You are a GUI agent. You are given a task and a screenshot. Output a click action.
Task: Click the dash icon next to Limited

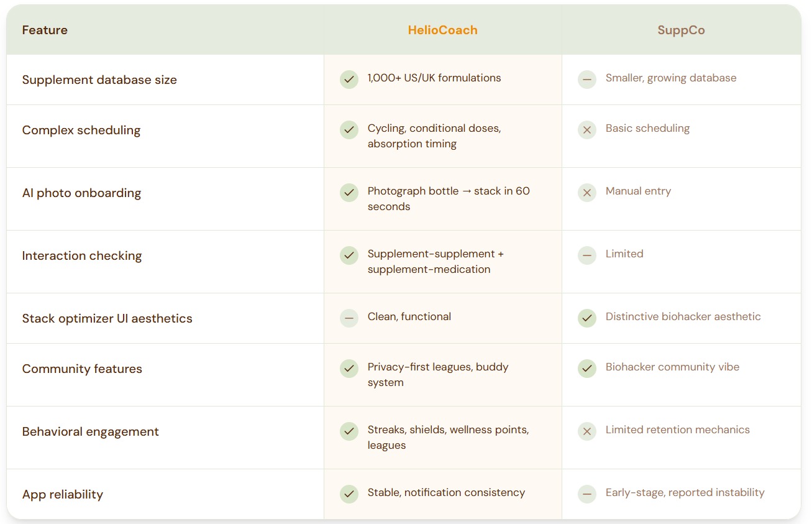[x=587, y=255]
